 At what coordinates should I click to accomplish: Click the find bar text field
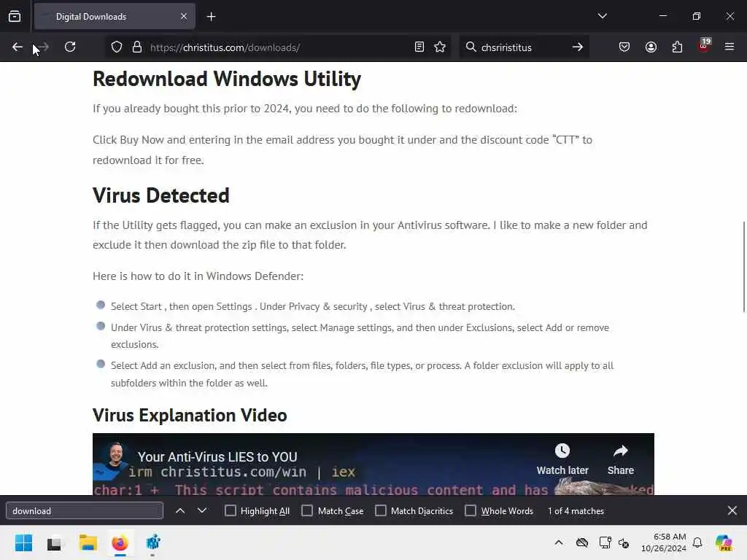point(85,511)
